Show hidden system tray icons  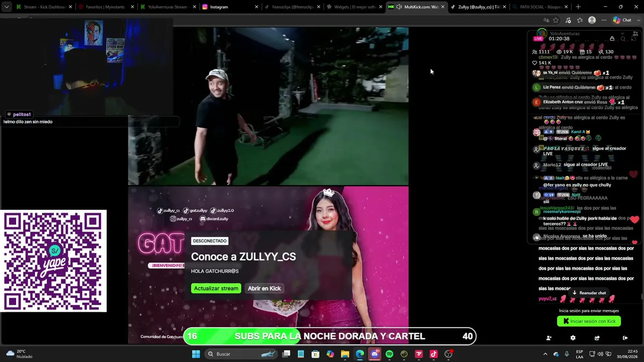click(545, 354)
